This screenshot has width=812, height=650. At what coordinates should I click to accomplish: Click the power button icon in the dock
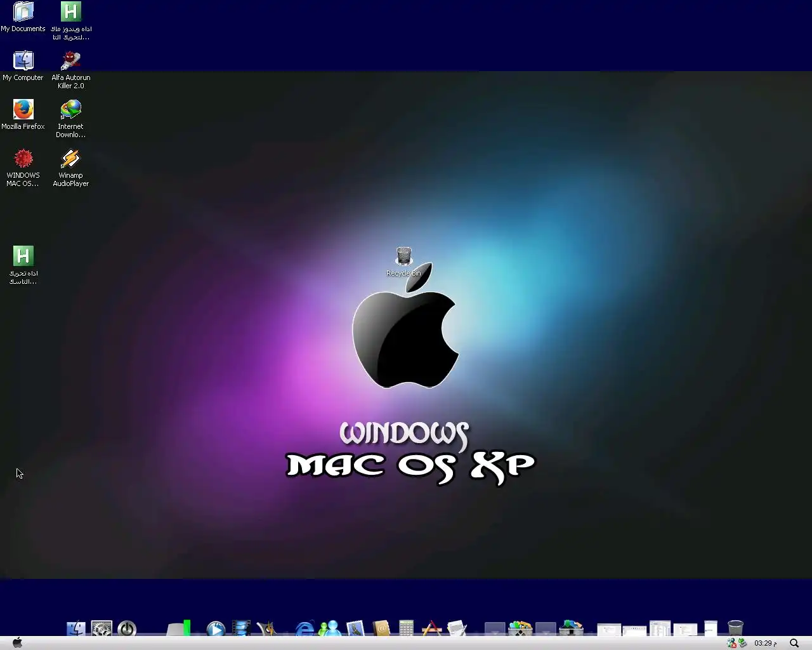pos(127,628)
